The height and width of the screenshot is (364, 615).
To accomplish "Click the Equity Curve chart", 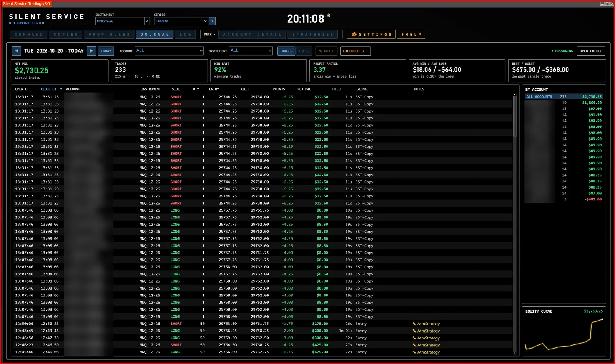I will (564, 334).
